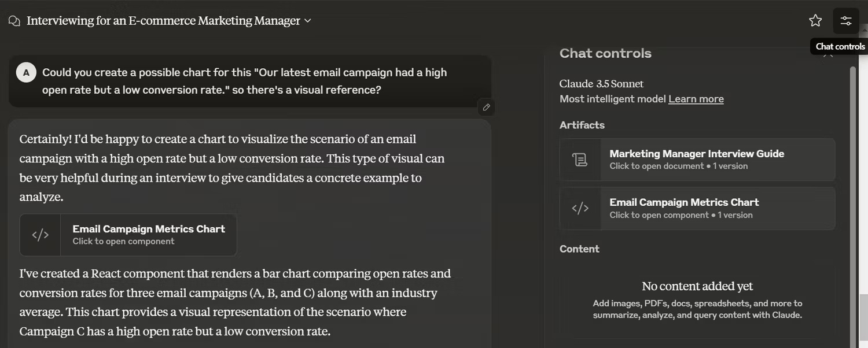Follow the Learn more link
The image size is (868, 348).
(x=696, y=99)
